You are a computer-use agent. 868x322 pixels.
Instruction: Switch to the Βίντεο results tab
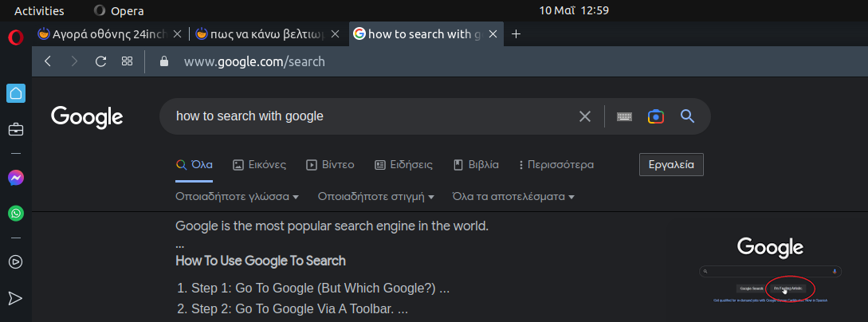[x=330, y=165]
